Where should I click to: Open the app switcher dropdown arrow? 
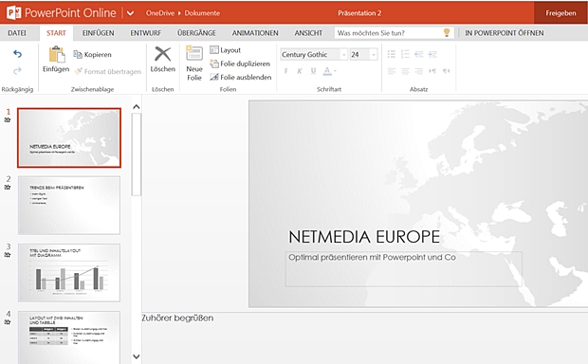click(x=130, y=13)
